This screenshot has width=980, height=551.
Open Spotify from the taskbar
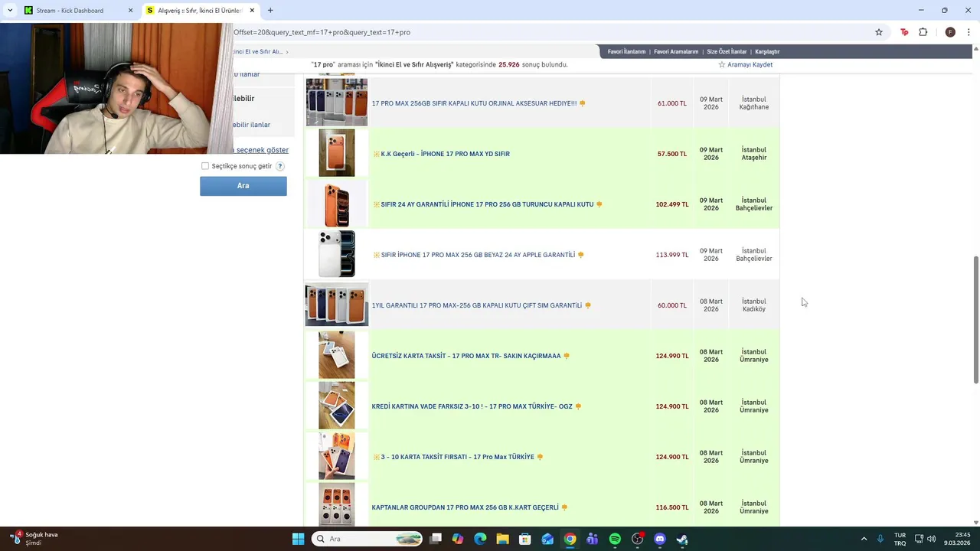615,539
